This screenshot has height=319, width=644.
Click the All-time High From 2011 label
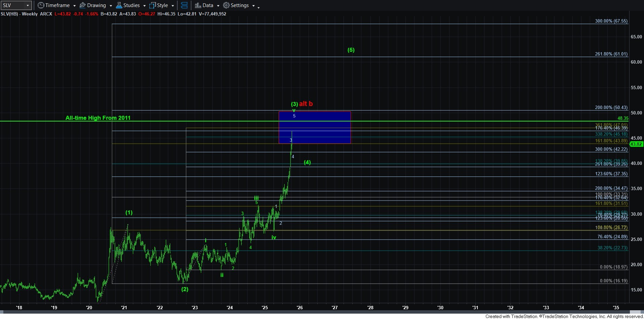coord(98,118)
